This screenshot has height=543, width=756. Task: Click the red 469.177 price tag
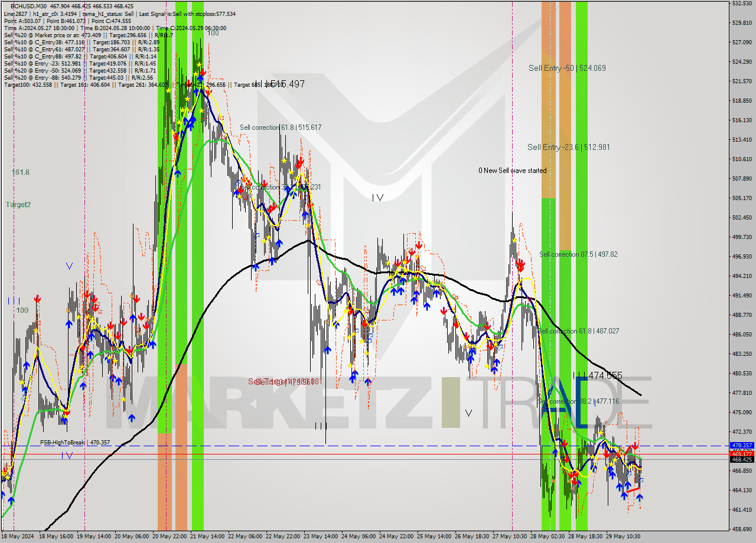[x=742, y=453]
